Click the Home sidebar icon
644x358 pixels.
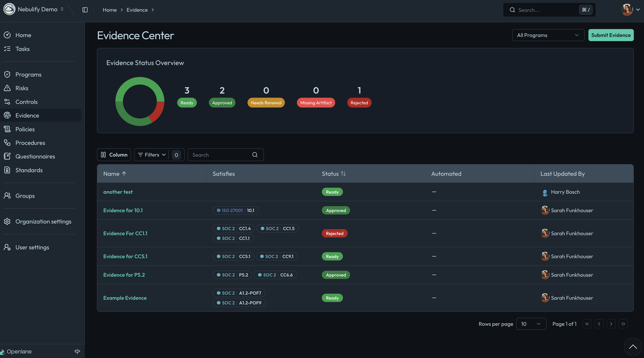coord(7,35)
